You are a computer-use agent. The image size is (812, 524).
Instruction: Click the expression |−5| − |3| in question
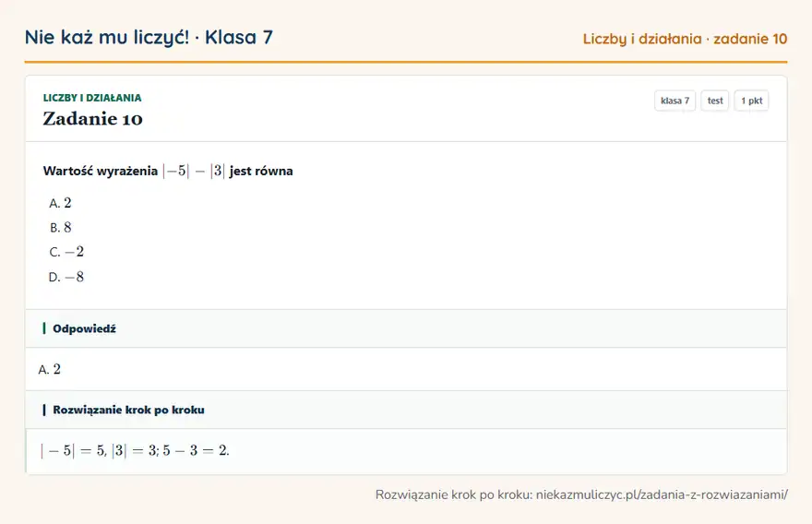tap(194, 171)
